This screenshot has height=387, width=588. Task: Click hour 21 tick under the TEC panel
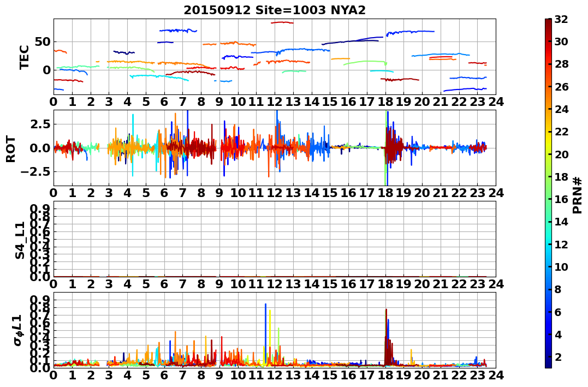click(x=440, y=102)
